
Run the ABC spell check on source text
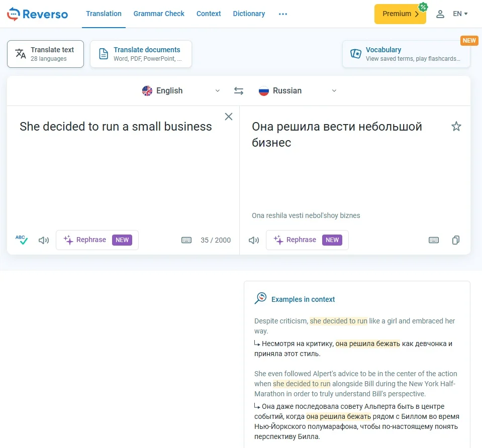click(22, 240)
